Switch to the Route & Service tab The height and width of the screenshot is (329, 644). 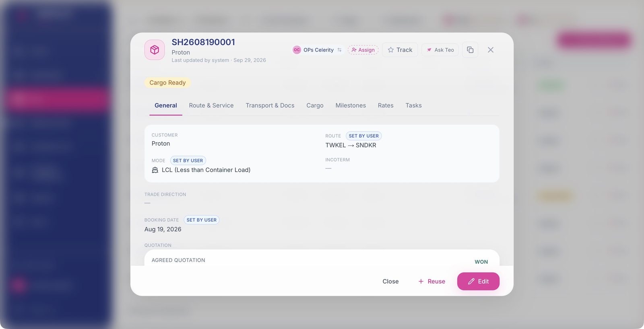211,105
